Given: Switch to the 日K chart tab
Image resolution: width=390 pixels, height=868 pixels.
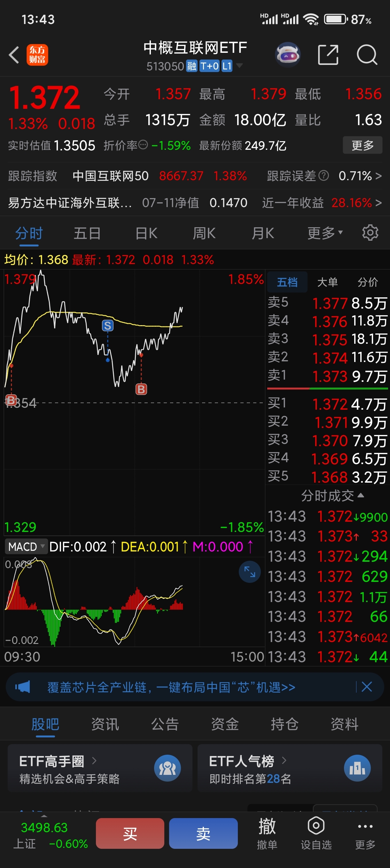Looking at the screenshot, I should 146,233.
